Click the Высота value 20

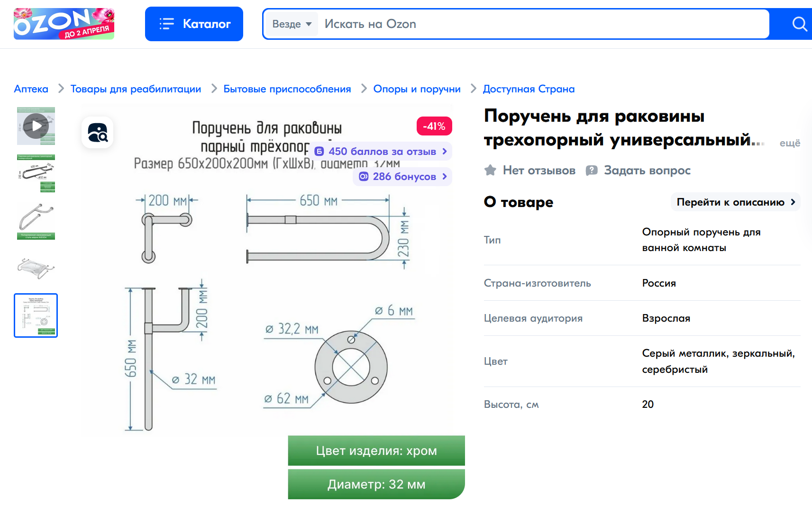648,405
